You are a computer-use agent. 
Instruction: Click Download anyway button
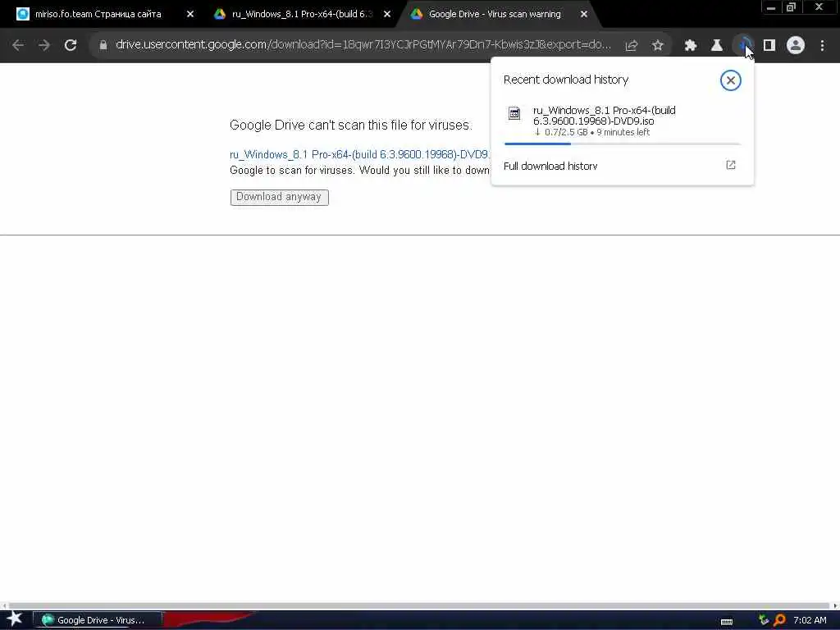[279, 197]
